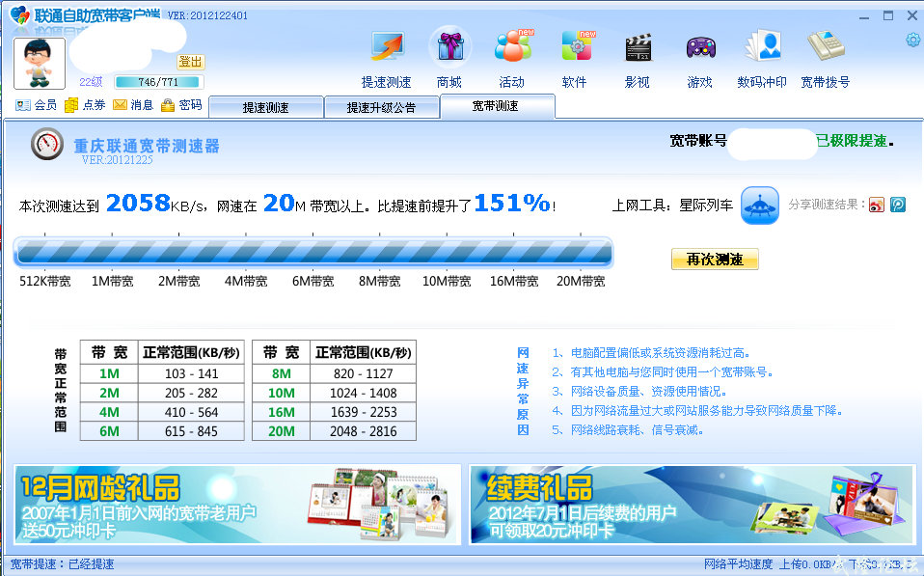Open settings via the gear icon
Viewport: 924px width, 576px height.
[912, 41]
